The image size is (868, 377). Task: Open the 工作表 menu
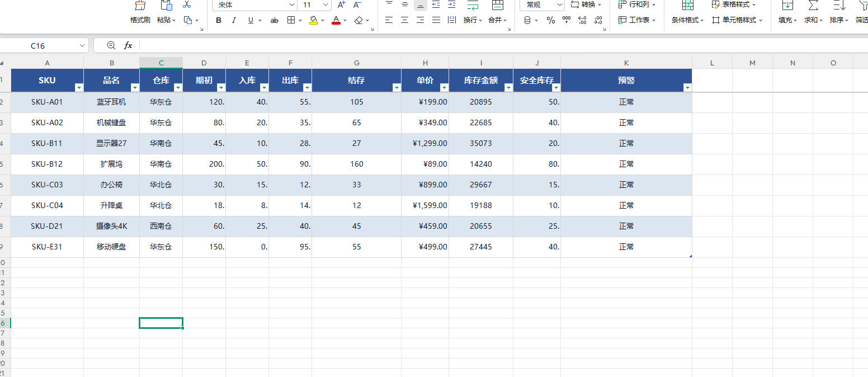[637, 20]
